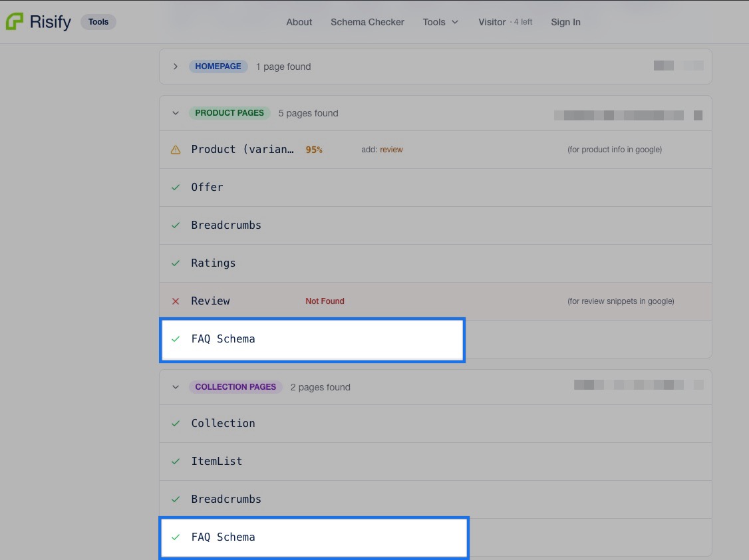Expand the HOMEPAGE section

(x=175, y=67)
